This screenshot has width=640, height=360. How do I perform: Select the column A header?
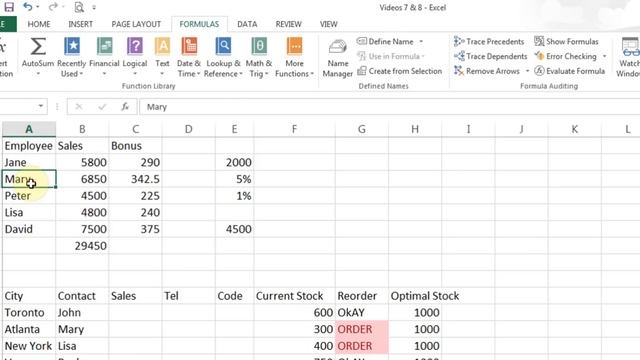(29, 129)
